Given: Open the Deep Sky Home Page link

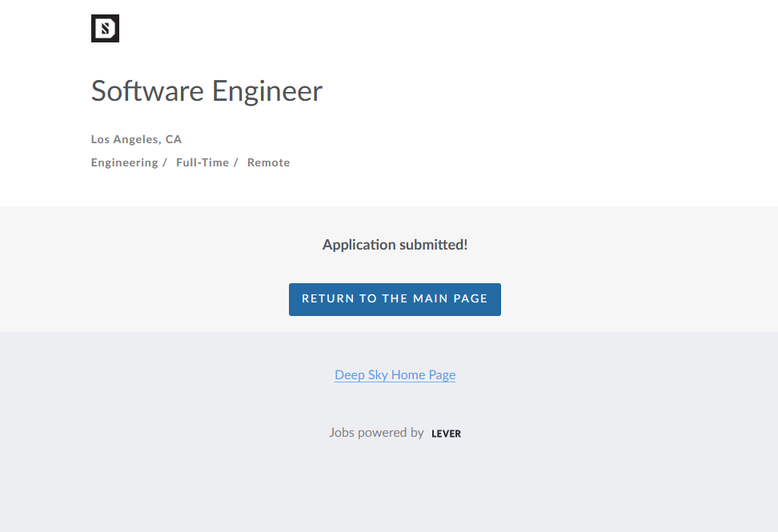Looking at the screenshot, I should (x=395, y=374).
